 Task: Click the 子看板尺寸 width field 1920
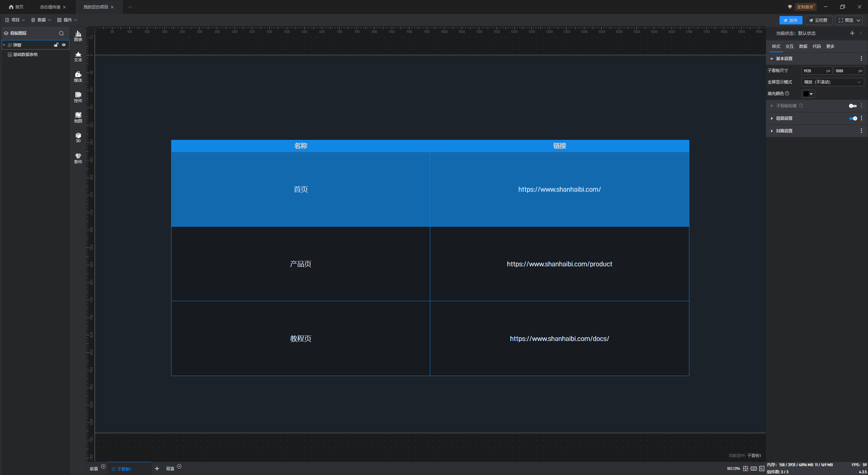pos(813,71)
